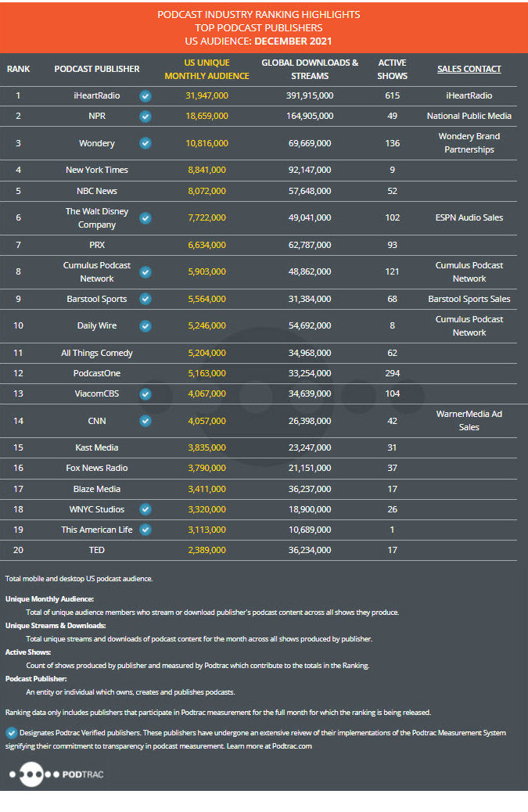This screenshot has width=528, height=812.
Task: Click the Global Downloads & Streams header
Action: click(310, 69)
